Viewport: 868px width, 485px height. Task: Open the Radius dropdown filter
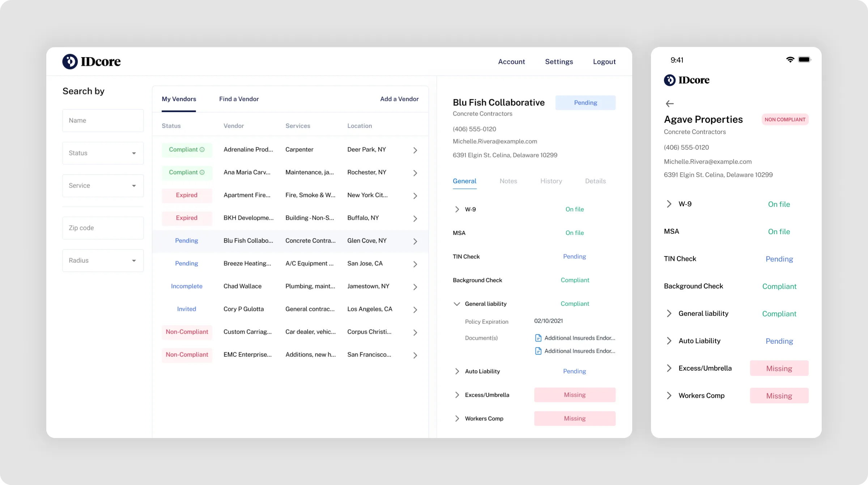click(103, 261)
